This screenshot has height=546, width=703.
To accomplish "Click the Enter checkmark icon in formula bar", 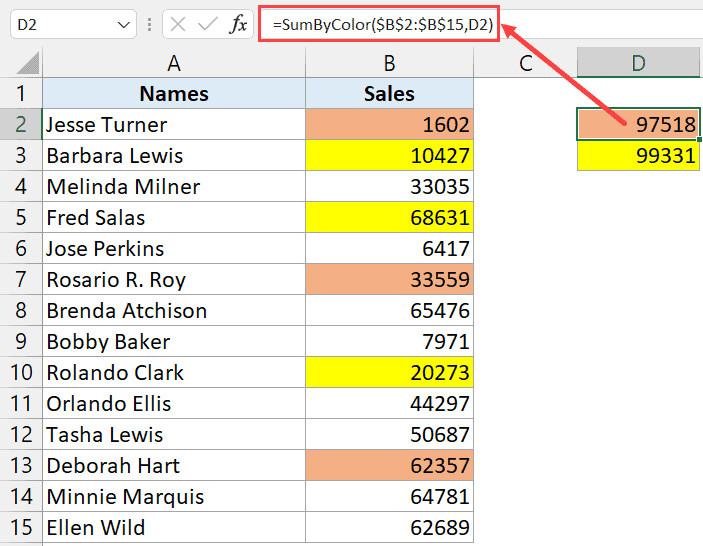I will point(208,25).
